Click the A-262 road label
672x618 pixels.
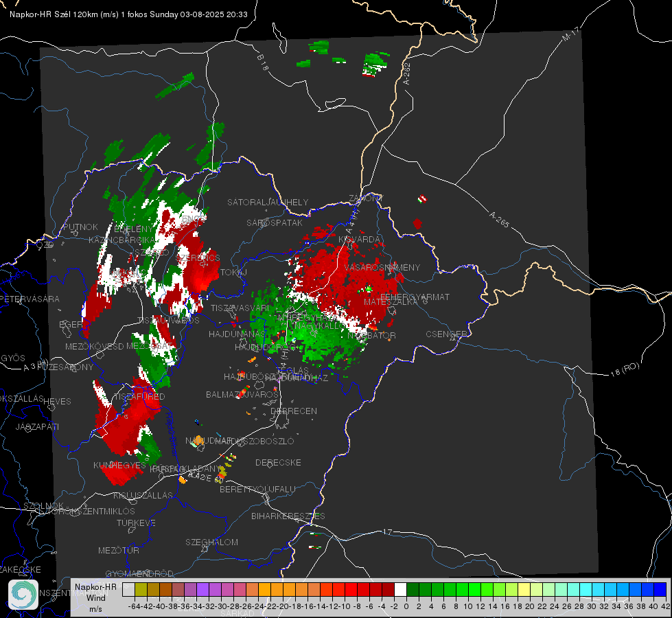pos(407,73)
